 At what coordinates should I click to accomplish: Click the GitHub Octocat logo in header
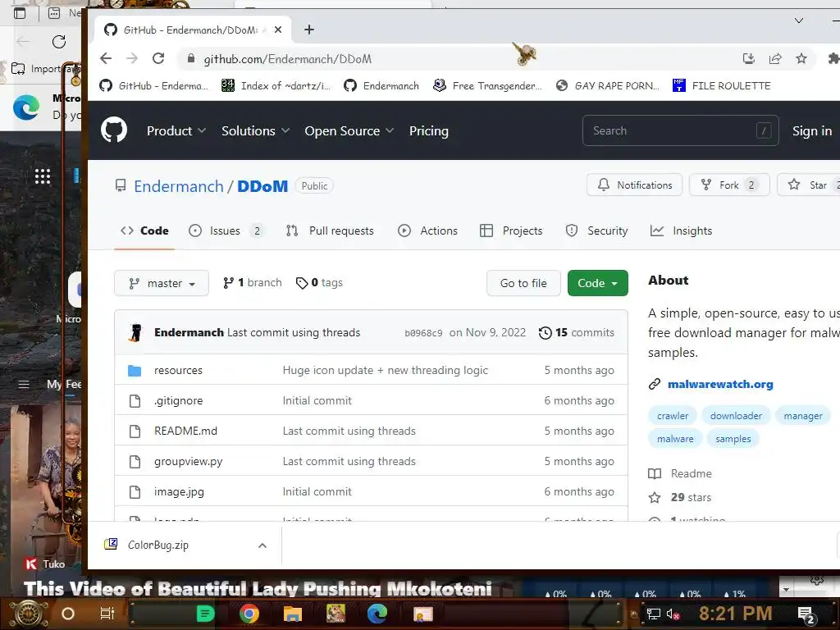click(113, 130)
